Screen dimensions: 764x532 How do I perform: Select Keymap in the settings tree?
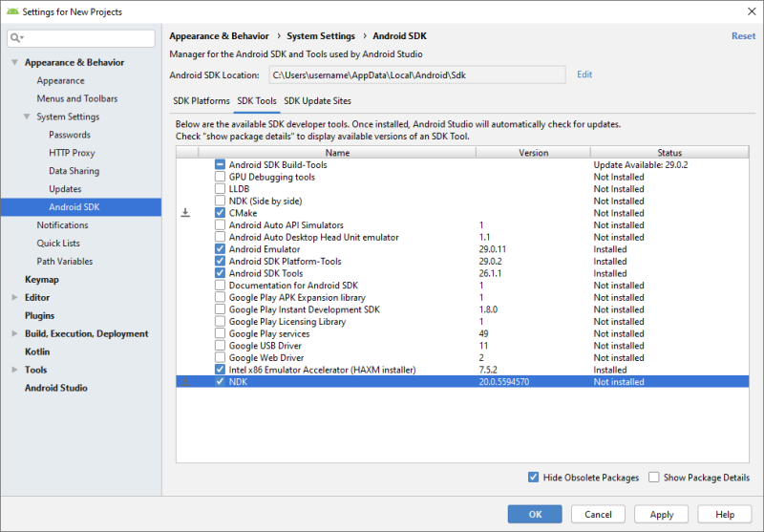click(41, 280)
